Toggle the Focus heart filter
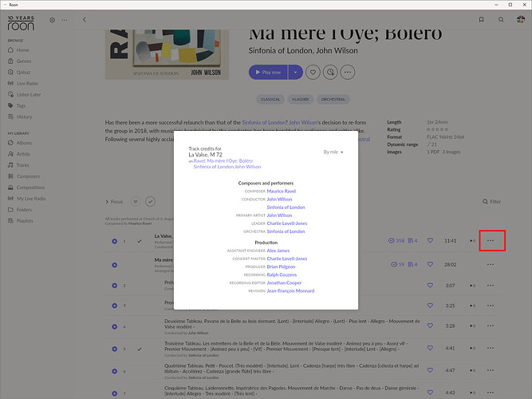 pos(136,202)
